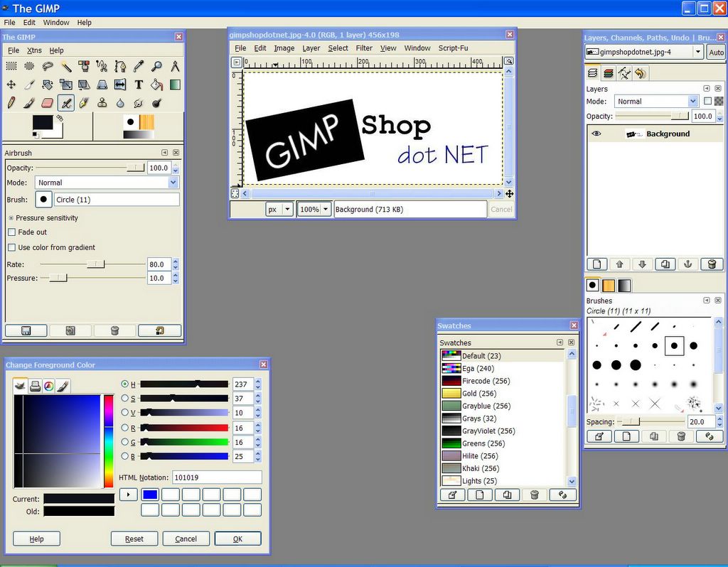728x567 pixels.
Task: Click the Auto button in Layers dialog
Action: point(716,53)
